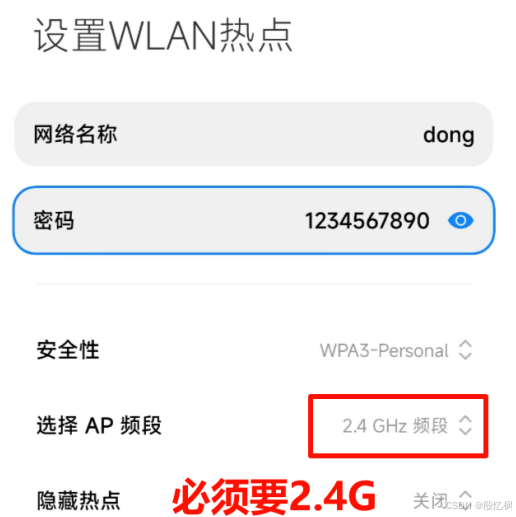
Task: Select the 选择 AP 频段 row label
Action: click(99, 425)
